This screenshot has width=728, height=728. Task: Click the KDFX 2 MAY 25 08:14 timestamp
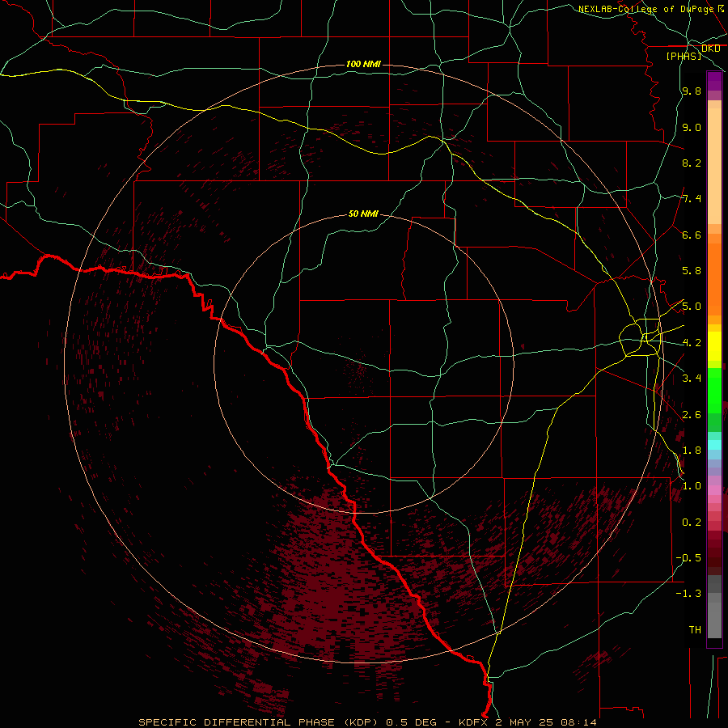point(527,722)
